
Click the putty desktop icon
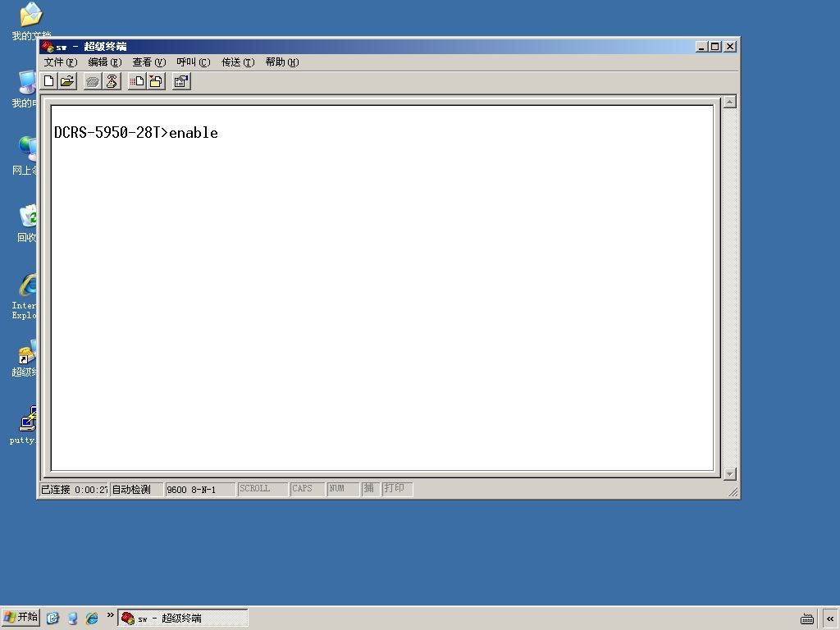25,426
